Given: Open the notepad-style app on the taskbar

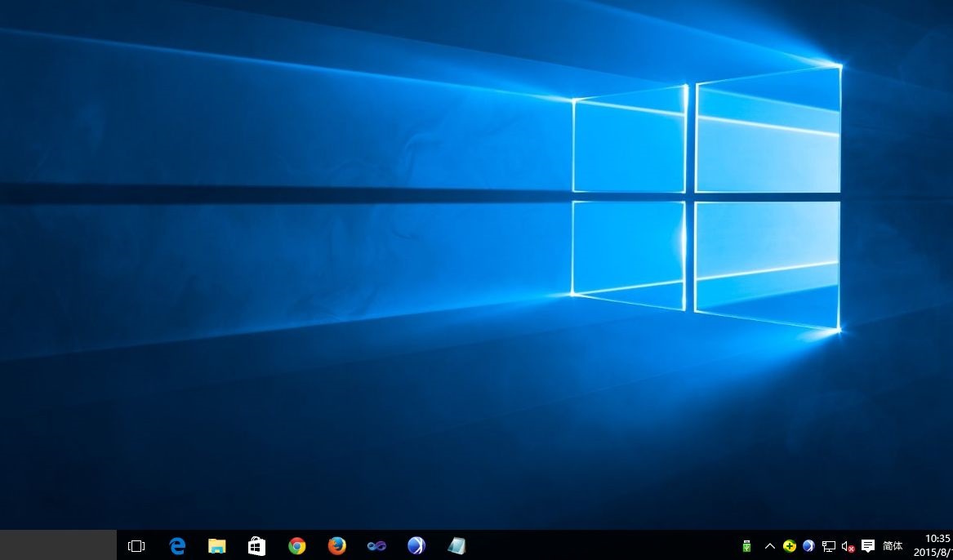Looking at the screenshot, I should click(456, 546).
